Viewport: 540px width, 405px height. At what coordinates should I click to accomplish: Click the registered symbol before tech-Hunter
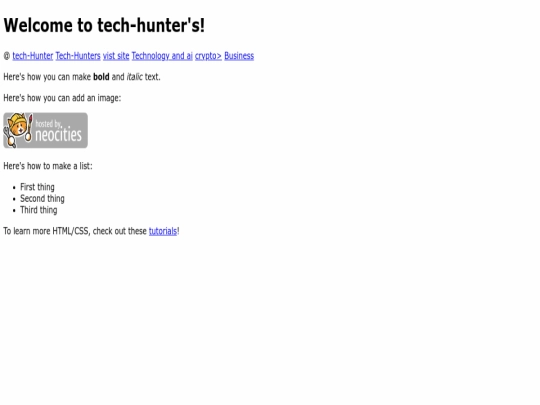tap(7, 56)
